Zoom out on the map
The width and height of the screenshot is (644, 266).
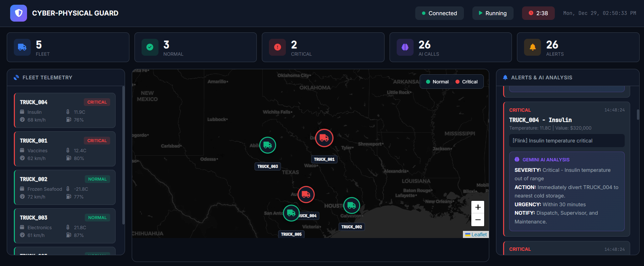tap(478, 220)
